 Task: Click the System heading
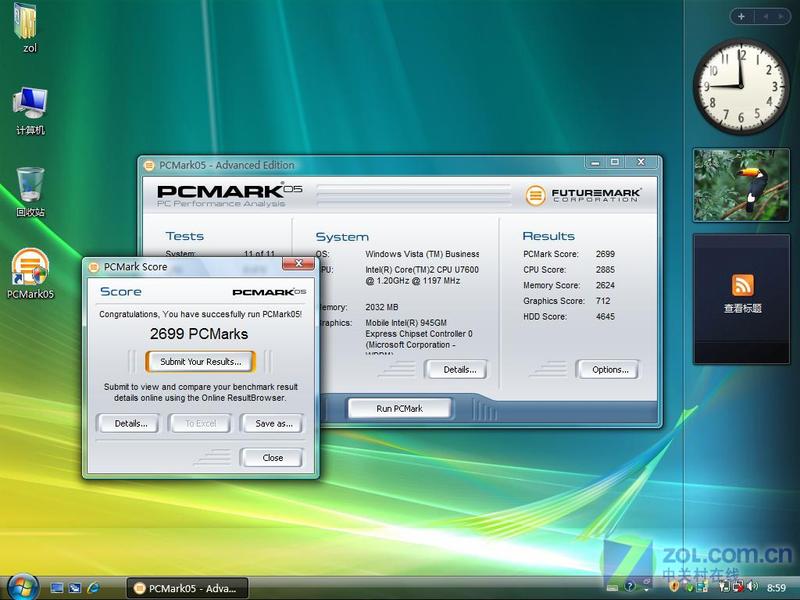pyautogui.click(x=342, y=237)
